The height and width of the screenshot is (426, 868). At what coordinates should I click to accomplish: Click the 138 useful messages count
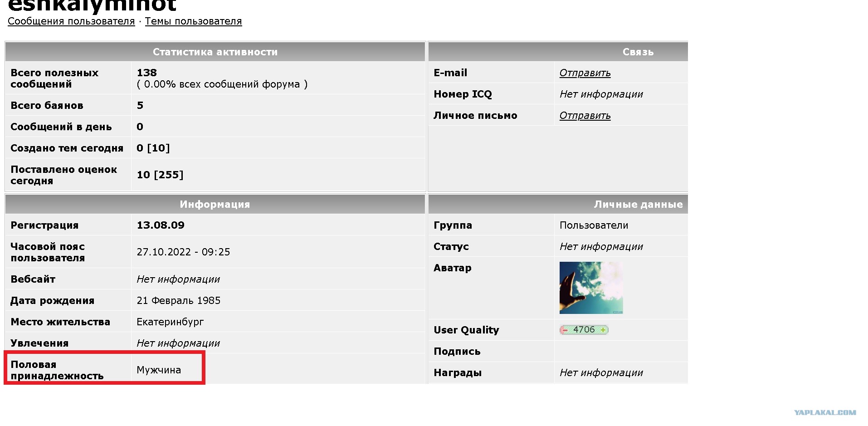146,73
